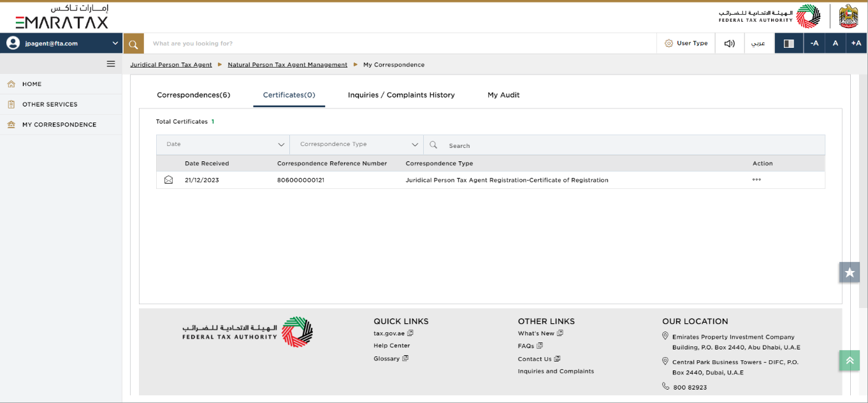This screenshot has width=868, height=403.
Task: Click the Federal Tax Authority header logo
Action: pyautogui.click(x=770, y=16)
